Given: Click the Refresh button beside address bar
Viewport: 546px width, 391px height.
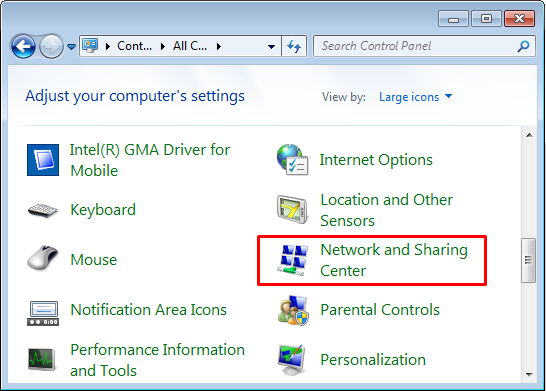Looking at the screenshot, I should point(294,46).
